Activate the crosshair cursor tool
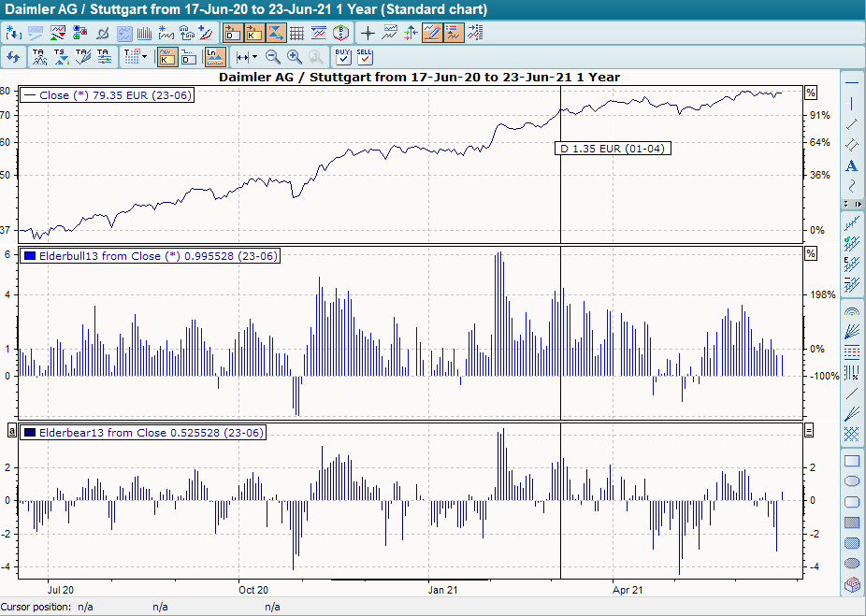The image size is (866, 616). tap(367, 32)
